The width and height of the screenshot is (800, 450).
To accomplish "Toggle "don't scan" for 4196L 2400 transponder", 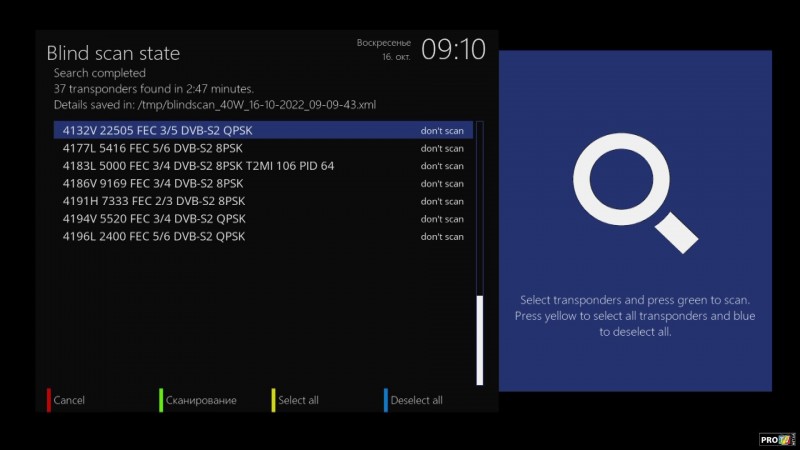I will pyautogui.click(x=441, y=237).
